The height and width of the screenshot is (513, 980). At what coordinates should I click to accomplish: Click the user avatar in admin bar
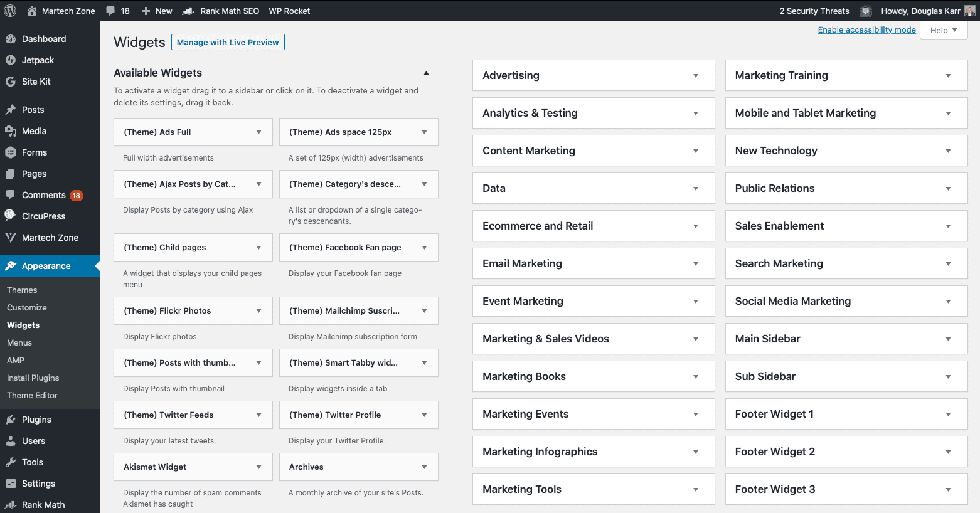tap(970, 11)
